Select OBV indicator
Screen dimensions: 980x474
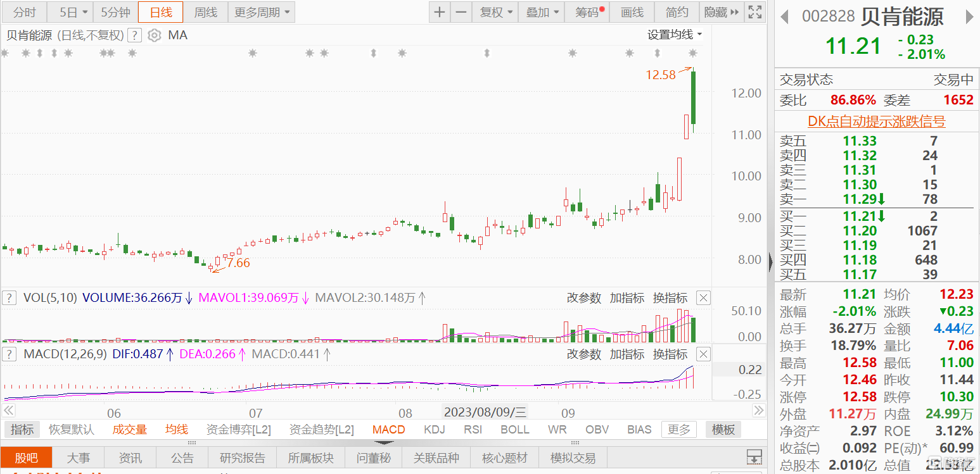point(597,430)
